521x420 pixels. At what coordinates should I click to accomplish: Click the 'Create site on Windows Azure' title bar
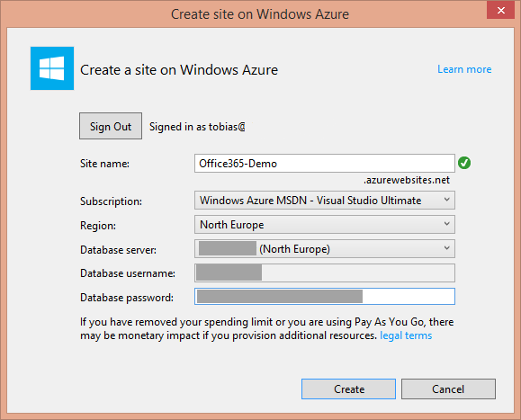coord(260,14)
